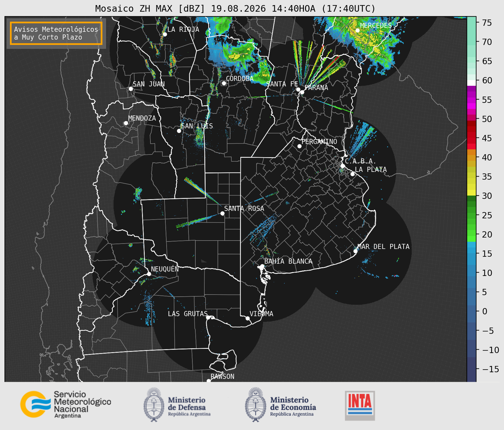Click the Mar del Plata marker dot
The width and height of the screenshot is (504, 430).
tap(355, 251)
